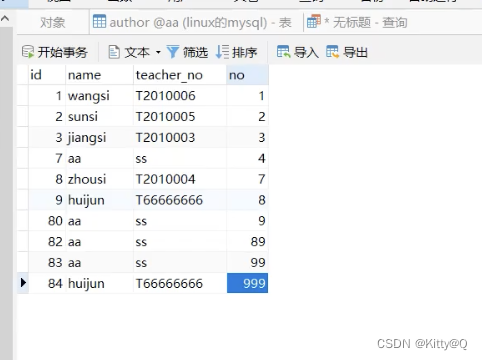482x360 pixels.
Task: Select the aa name in row id 7
Action: click(99, 158)
